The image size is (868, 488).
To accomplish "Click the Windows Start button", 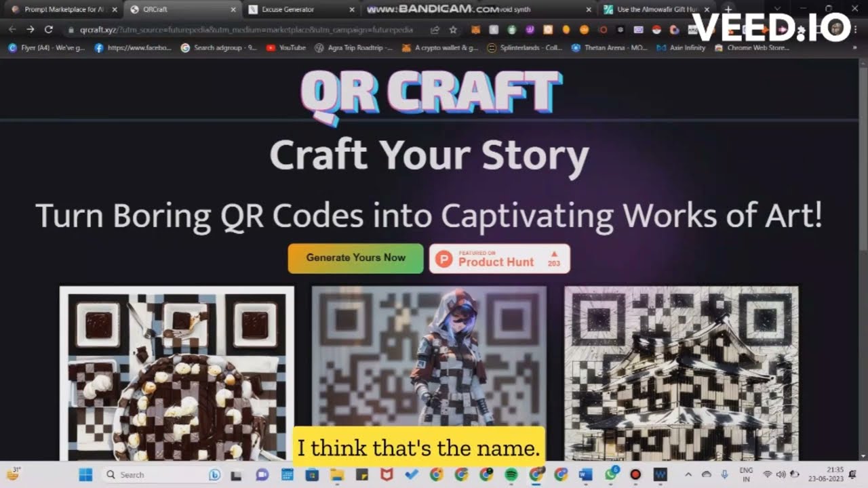I will (x=85, y=474).
